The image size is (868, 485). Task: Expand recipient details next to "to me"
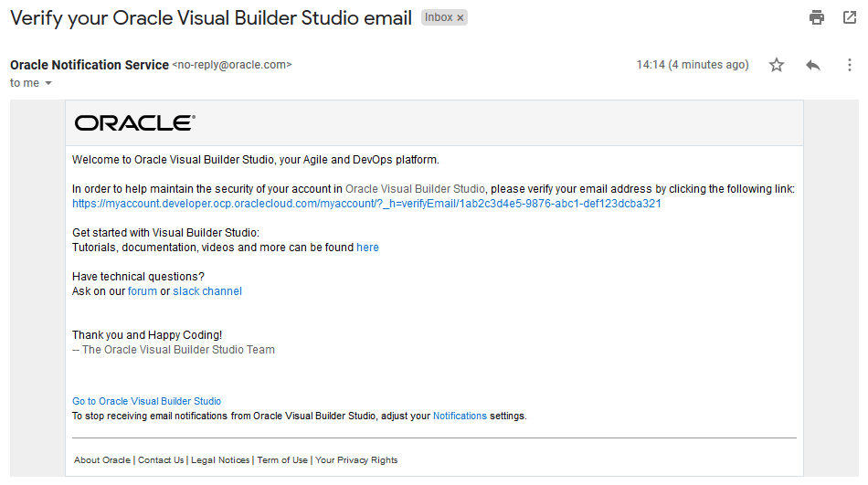coord(48,83)
